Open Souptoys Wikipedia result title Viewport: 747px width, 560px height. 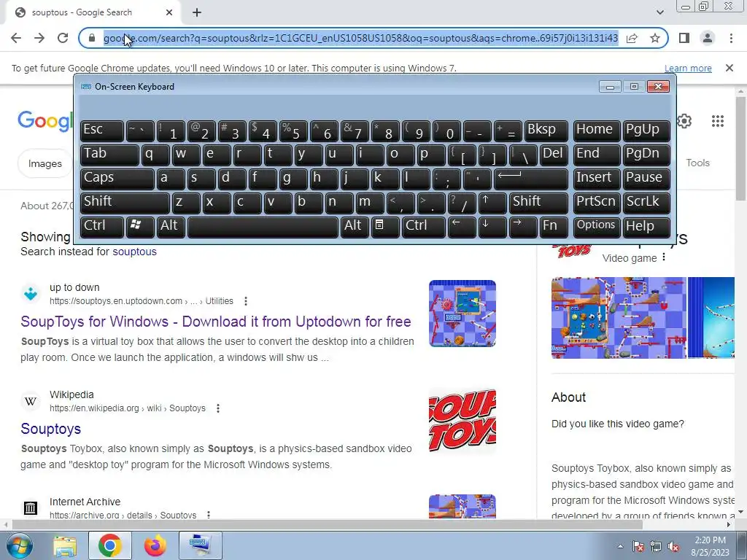(51, 429)
